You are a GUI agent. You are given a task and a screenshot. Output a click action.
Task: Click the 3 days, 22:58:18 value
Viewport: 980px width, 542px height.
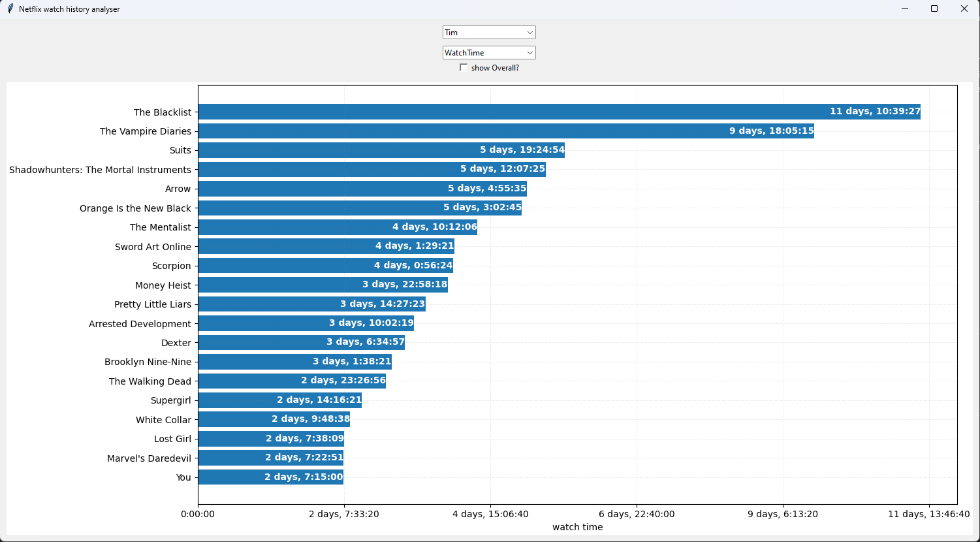(405, 285)
